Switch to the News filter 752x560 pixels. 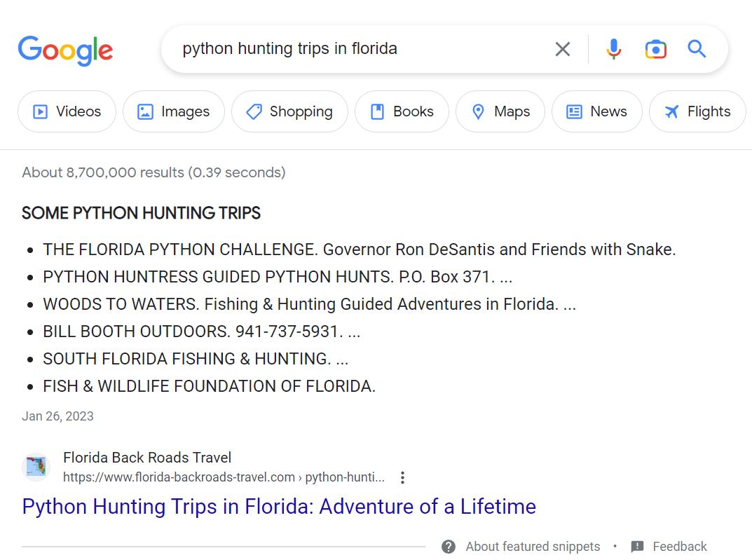[597, 111]
